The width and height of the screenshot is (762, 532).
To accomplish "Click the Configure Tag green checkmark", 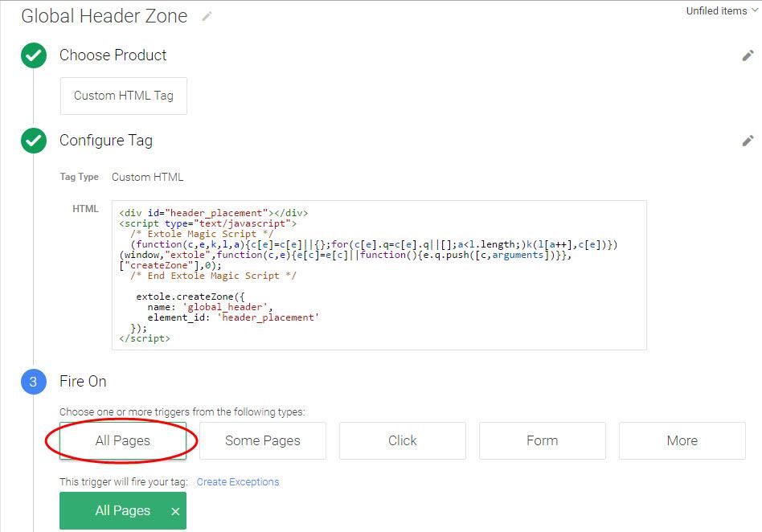I will [x=34, y=141].
